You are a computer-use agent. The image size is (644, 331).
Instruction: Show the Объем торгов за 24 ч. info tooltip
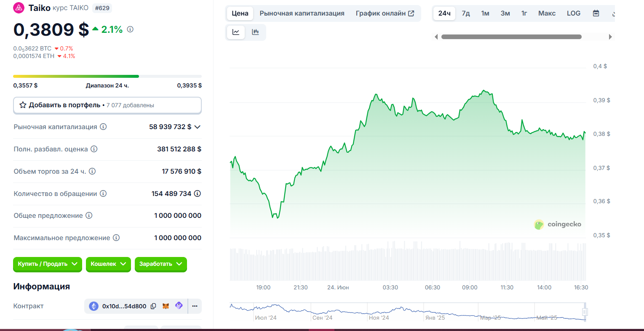coord(92,171)
